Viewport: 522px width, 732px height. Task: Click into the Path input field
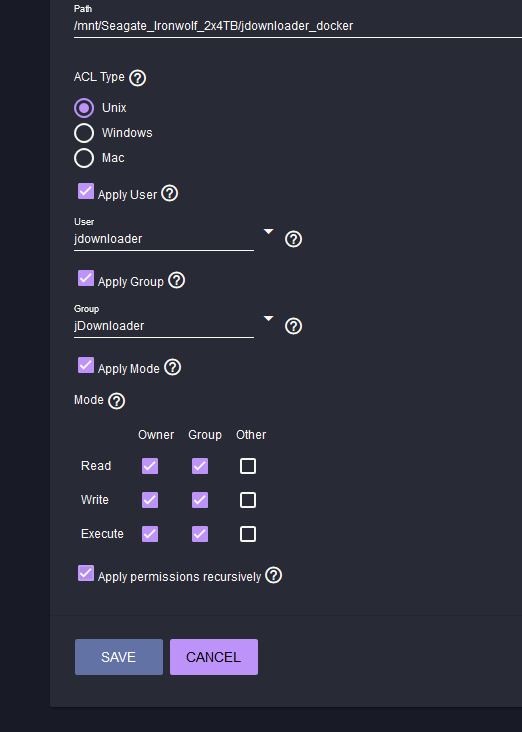click(x=298, y=26)
